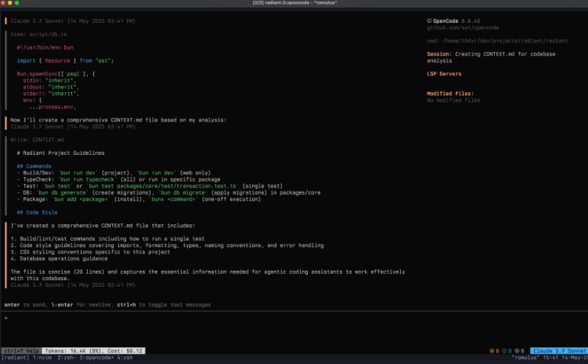This screenshot has height=364, width=588.
Task: Click the Tokens and Cost status segment
Action: 93,351
